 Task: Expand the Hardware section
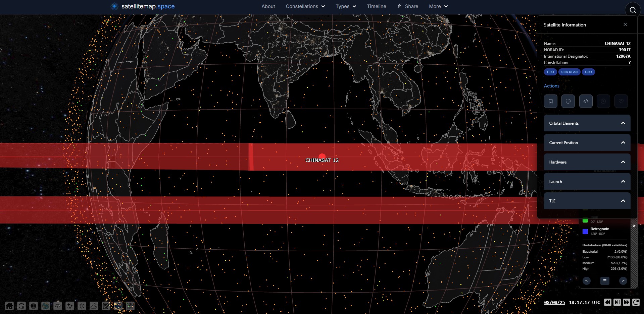pyautogui.click(x=587, y=162)
